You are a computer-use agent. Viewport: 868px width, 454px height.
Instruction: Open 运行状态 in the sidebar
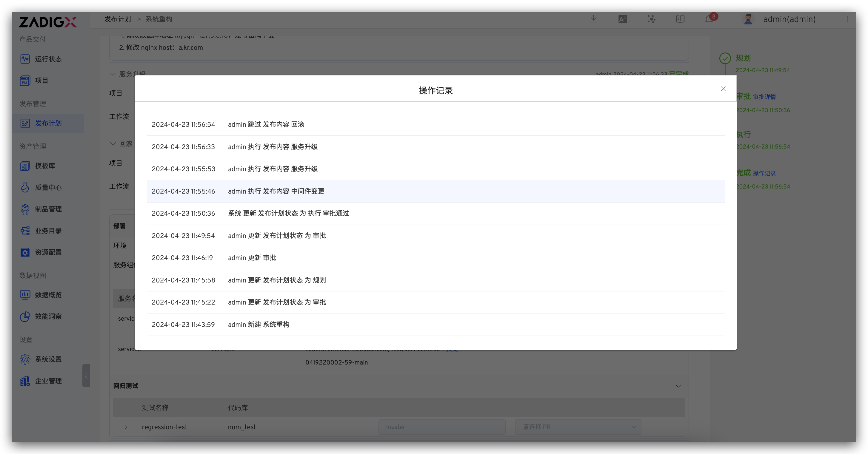pyautogui.click(x=48, y=59)
